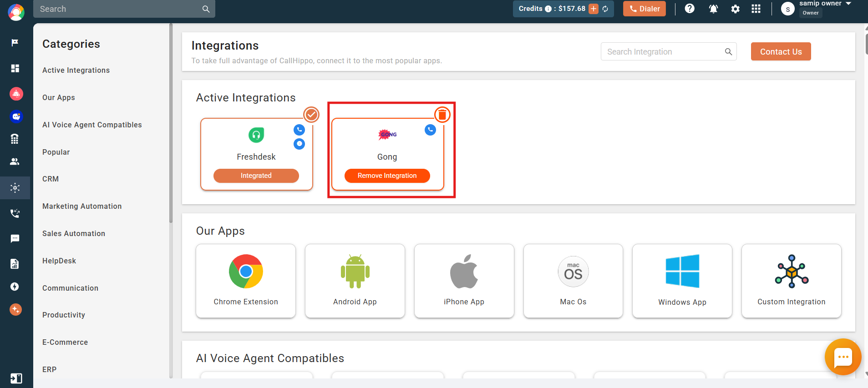868x388 pixels.
Task: Click the magnifier in Search Integration
Action: click(x=728, y=52)
